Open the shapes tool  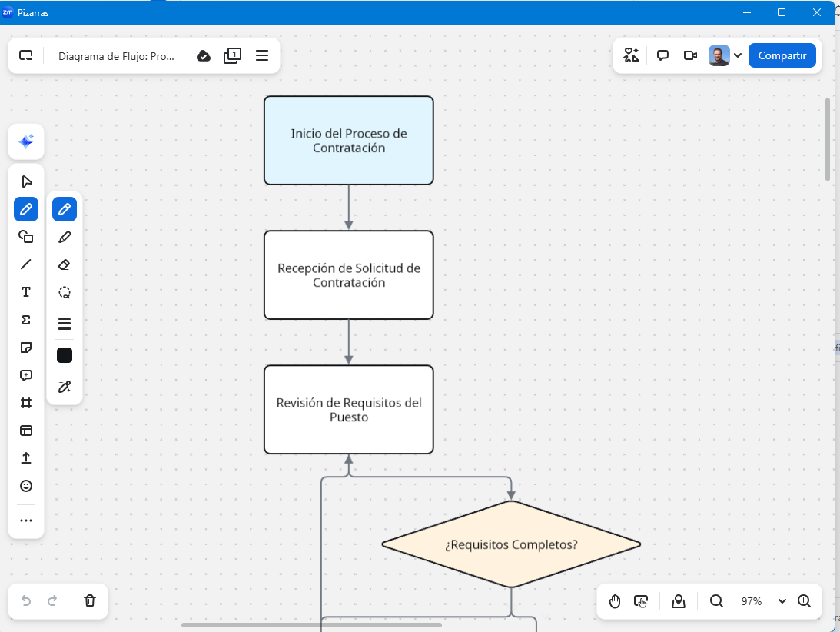click(26, 237)
